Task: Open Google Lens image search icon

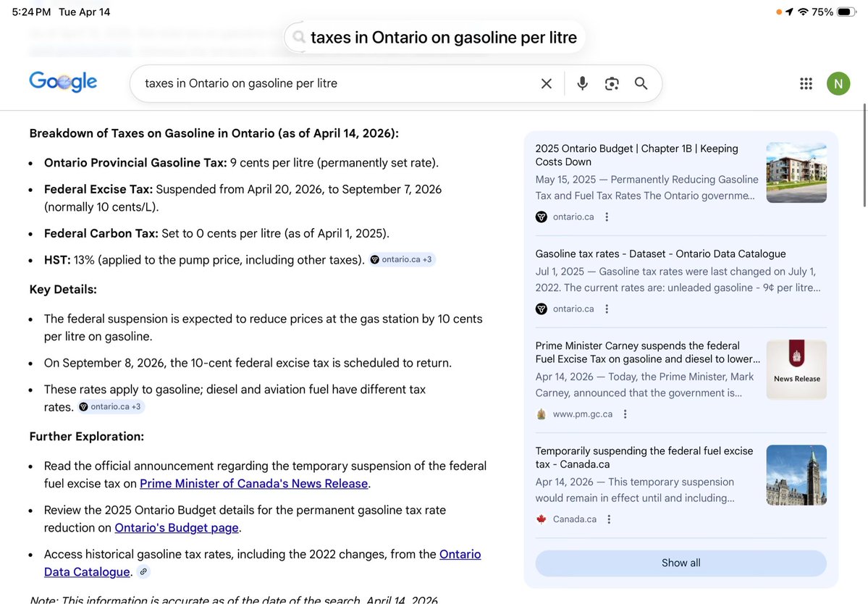Action: 612,83
